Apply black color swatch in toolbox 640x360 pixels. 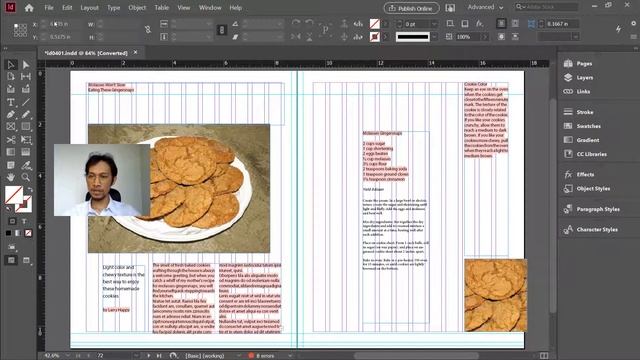(9, 233)
